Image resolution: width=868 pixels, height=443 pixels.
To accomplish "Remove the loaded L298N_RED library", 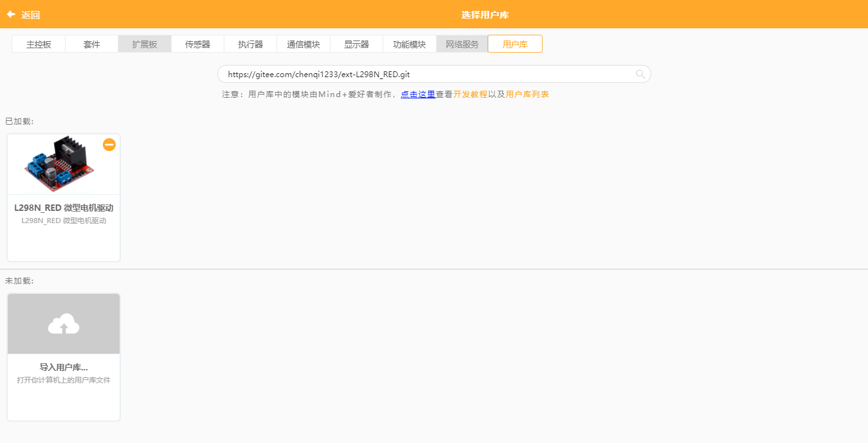I will (x=109, y=145).
